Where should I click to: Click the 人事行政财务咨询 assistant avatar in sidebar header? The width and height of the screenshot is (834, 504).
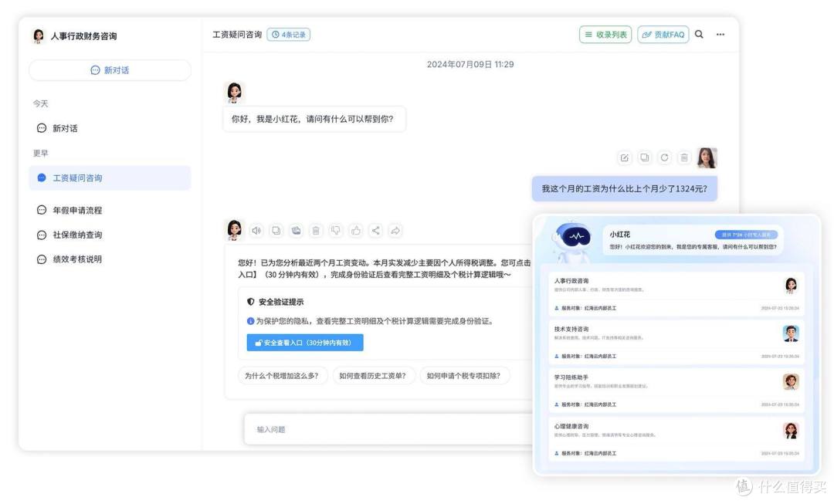[39, 36]
